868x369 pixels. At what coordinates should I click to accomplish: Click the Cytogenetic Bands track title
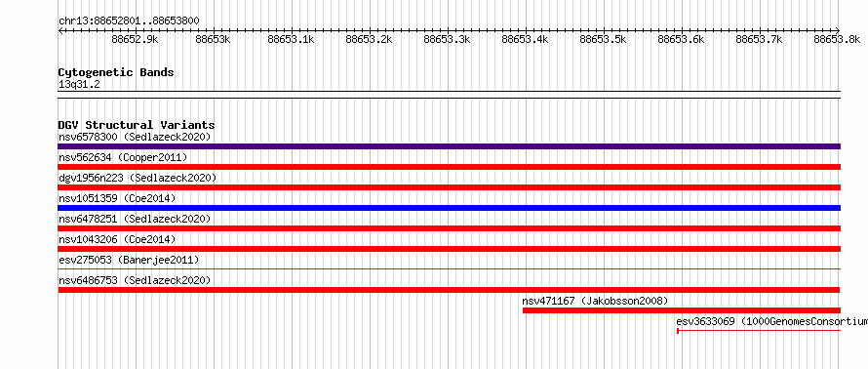click(x=116, y=72)
